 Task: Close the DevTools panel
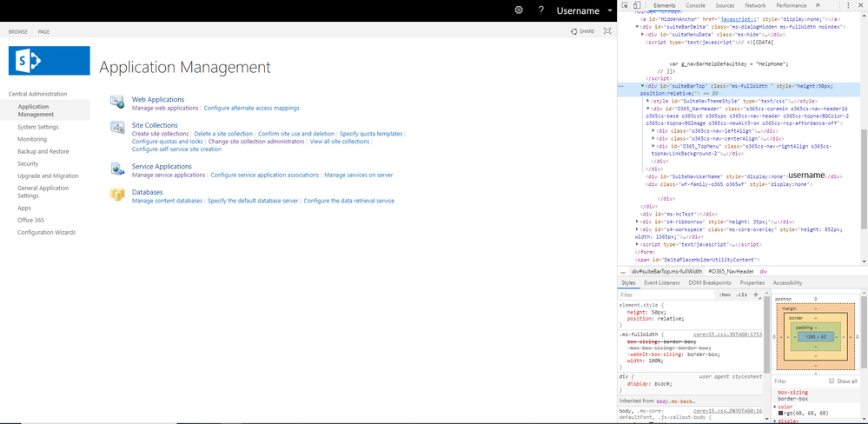(861, 5)
